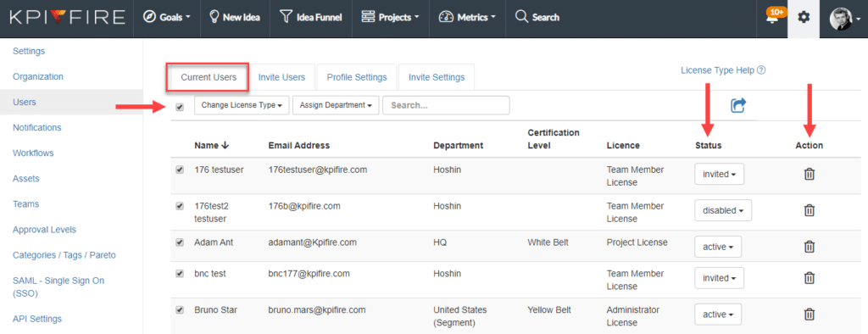Switch to the Invite Users tab
The height and width of the screenshot is (334, 868).
[281, 77]
